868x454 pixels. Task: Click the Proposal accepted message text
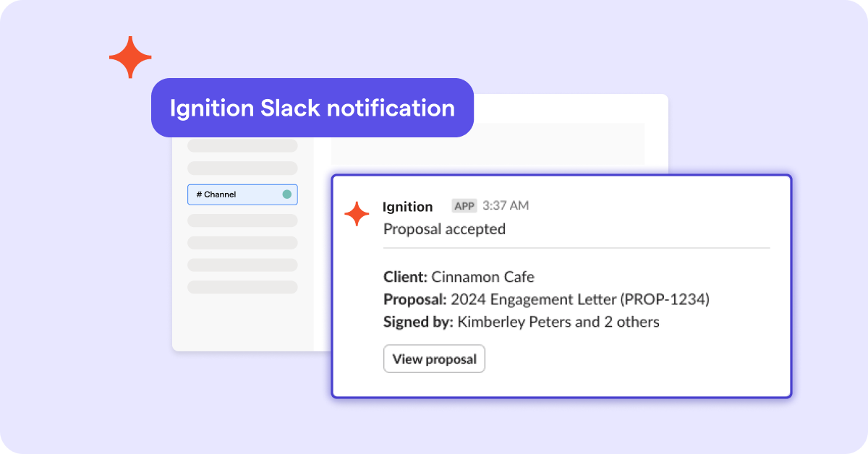[x=444, y=229]
